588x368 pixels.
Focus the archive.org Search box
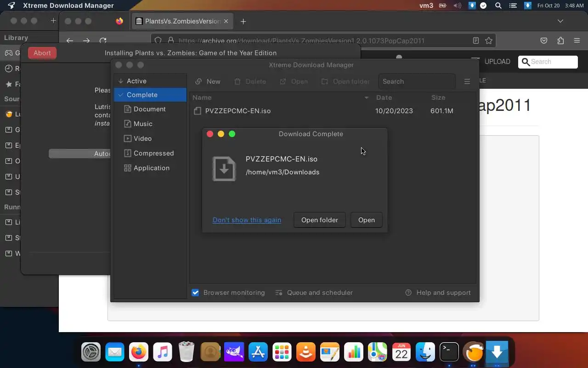(x=548, y=62)
